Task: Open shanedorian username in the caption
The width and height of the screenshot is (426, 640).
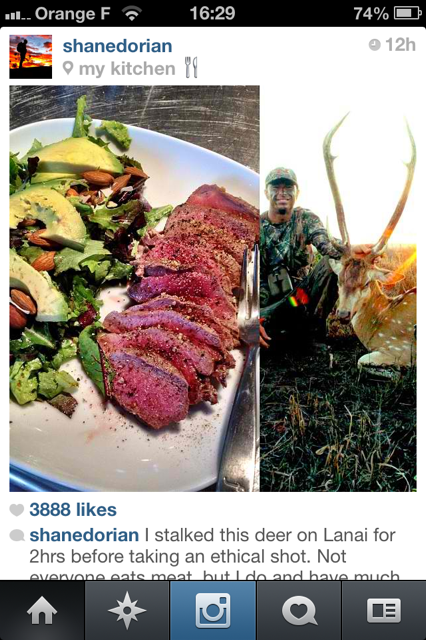Action: (84, 535)
